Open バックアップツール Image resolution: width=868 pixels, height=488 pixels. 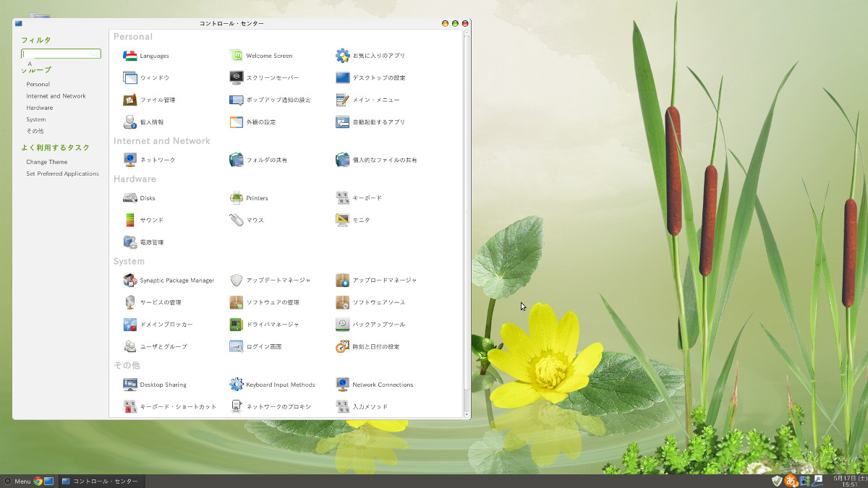[370, 325]
